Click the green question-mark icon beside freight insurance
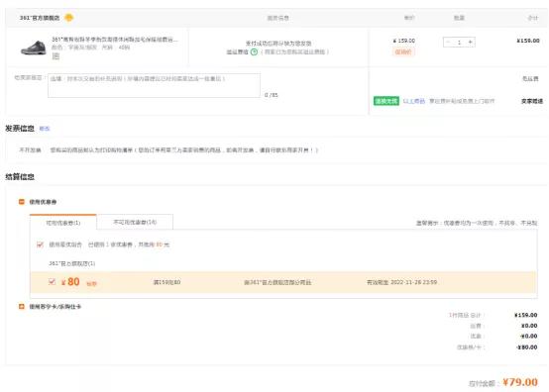549x392 pixels. [255, 52]
